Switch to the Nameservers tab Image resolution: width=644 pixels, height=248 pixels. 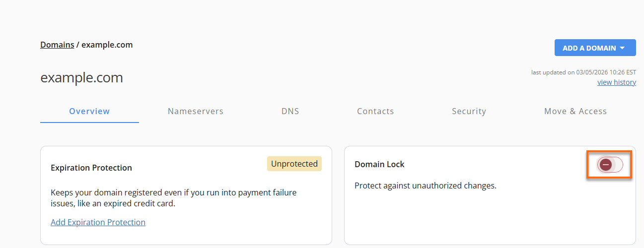196,111
